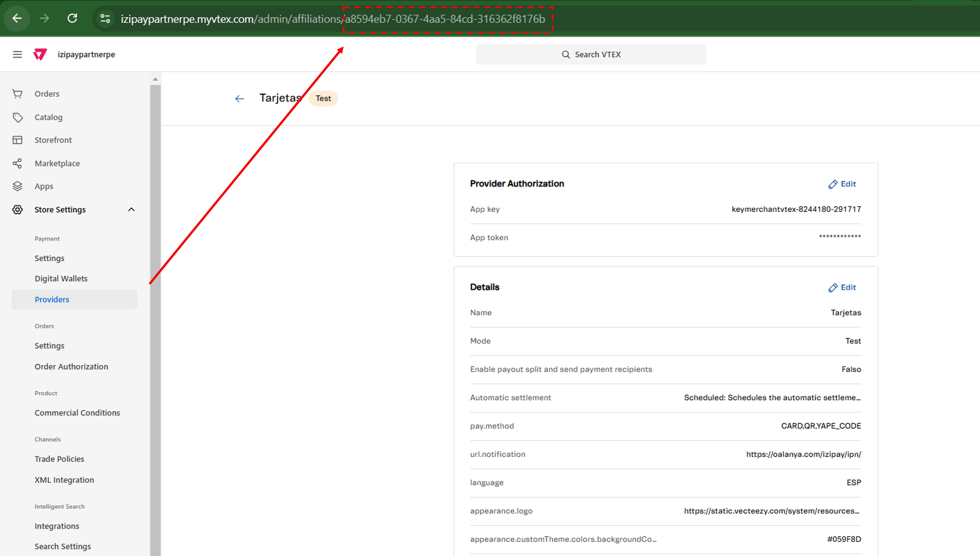Open the hamburger menu icon
The height and width of the screenshot is (556, 980).
[x=17, y=54]
